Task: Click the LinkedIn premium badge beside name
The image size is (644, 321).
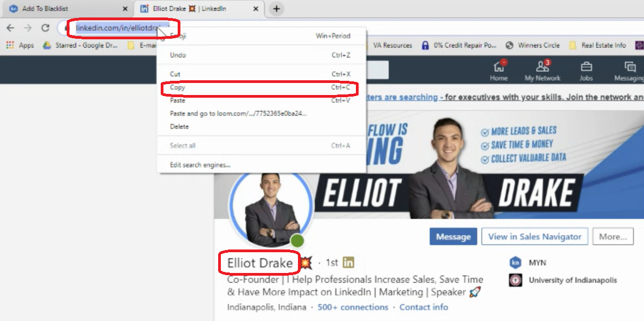Action: click(348, 263)
